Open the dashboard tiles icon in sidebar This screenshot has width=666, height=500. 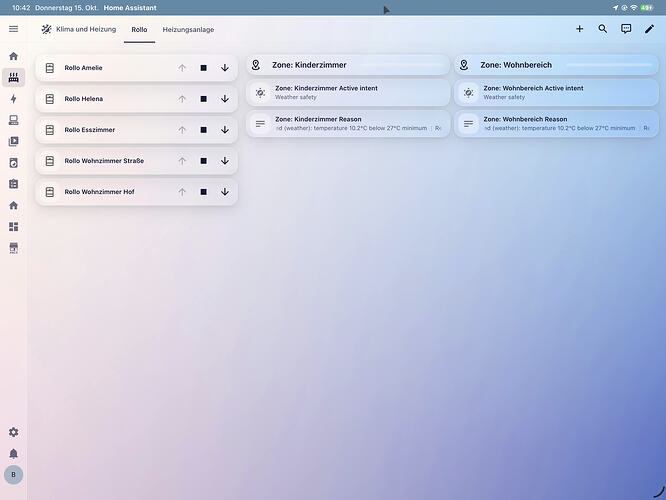[14, 226]
